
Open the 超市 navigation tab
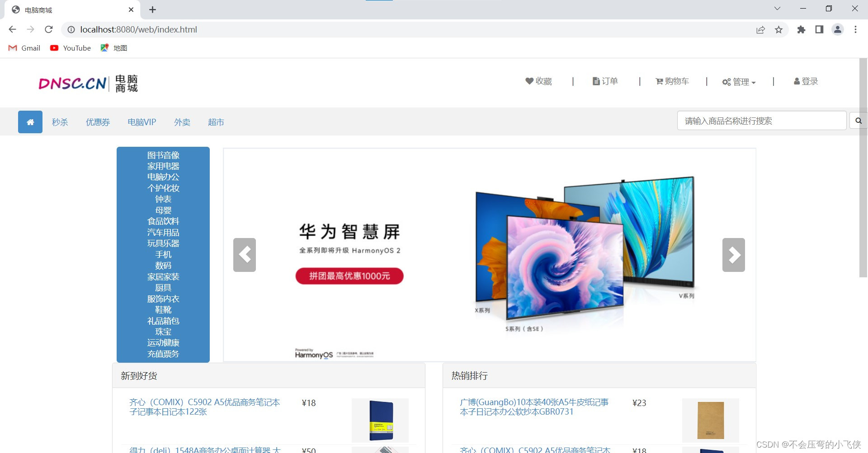tap(216, 122)
